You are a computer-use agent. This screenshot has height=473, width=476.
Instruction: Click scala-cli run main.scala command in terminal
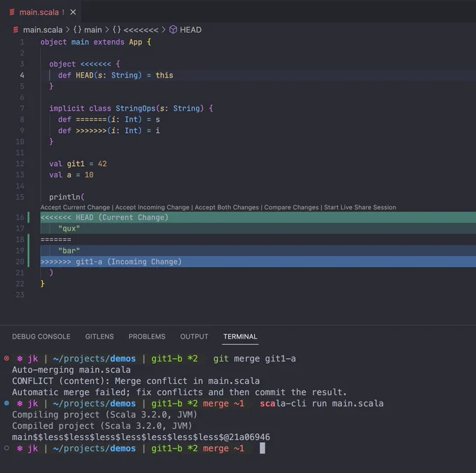321,404
